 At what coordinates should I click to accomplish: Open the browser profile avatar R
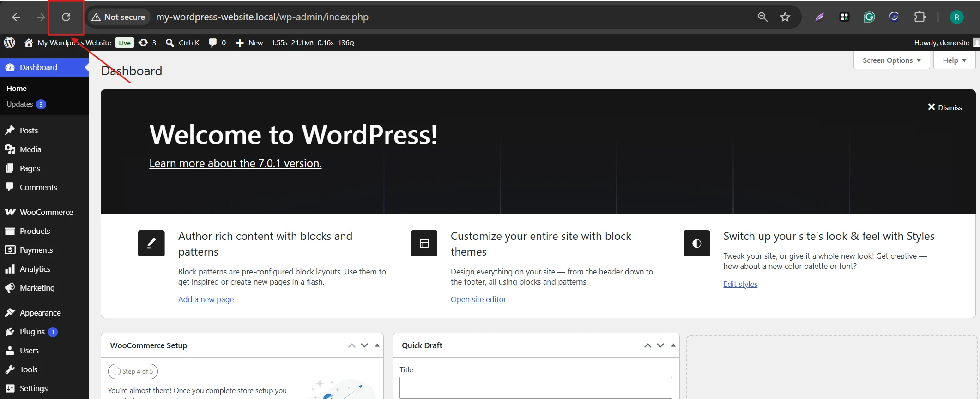(956, 17)
